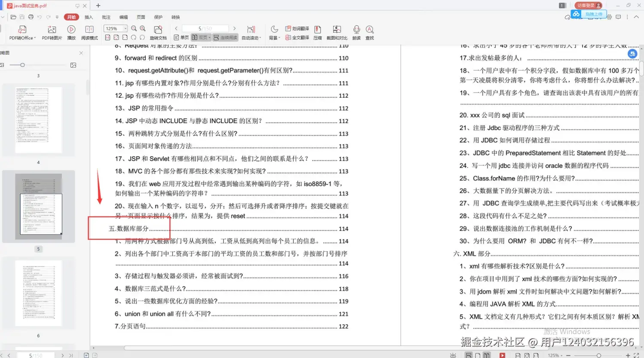Click the 划词翻译 word translation tool

pos(297,29)
